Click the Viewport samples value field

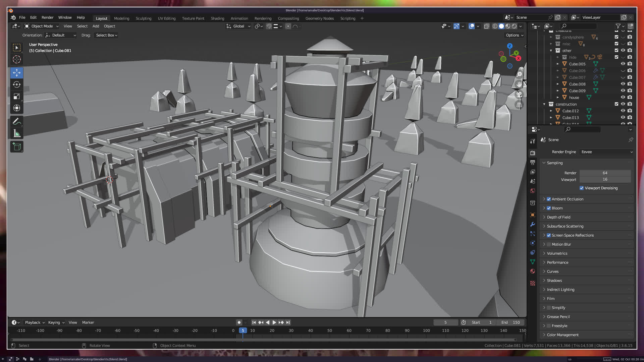(605, 180)
